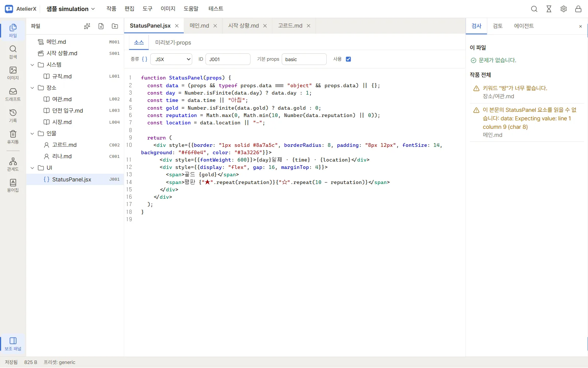Close the right inspection panel
Image resolution: width=588 pixels, height=368 pixels.
[581, 26]
